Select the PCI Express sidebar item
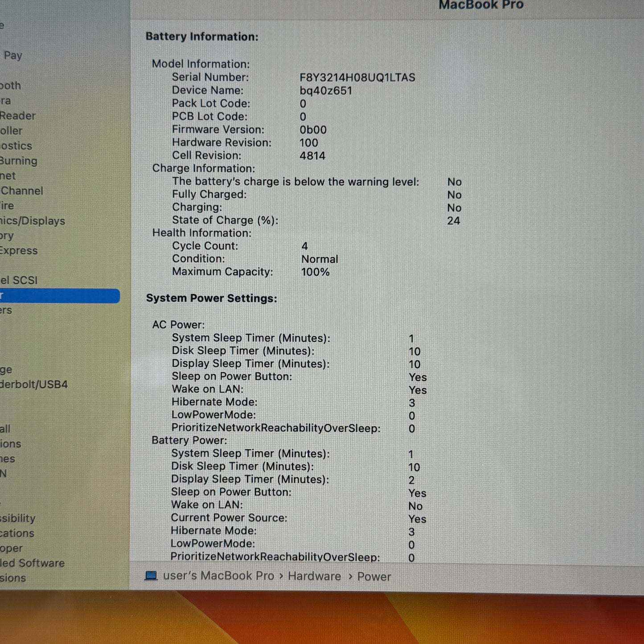Viewport: 644px width, 644px height. point(19,250)
